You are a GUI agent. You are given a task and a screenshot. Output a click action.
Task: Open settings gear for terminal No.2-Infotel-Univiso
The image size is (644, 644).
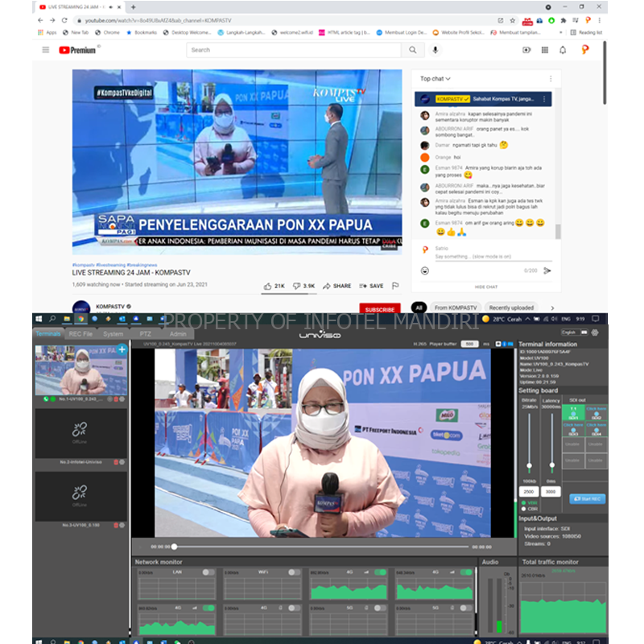pos(122,462)
